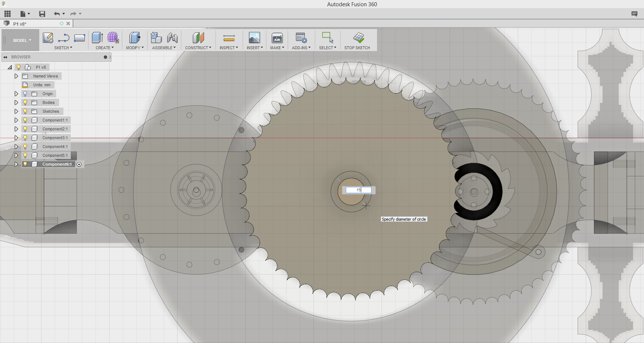
Task: Activate Component6:1 radio button
Action: (x=79, y=164)
